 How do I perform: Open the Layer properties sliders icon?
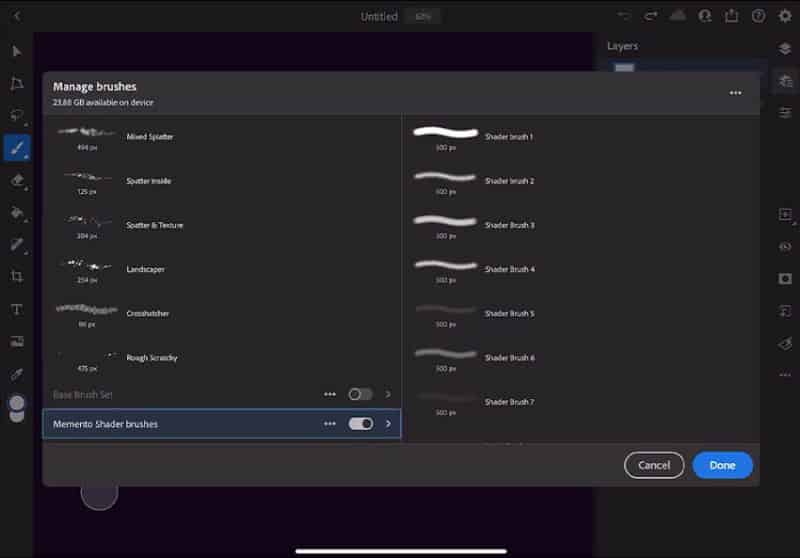(x=785, y=112)
